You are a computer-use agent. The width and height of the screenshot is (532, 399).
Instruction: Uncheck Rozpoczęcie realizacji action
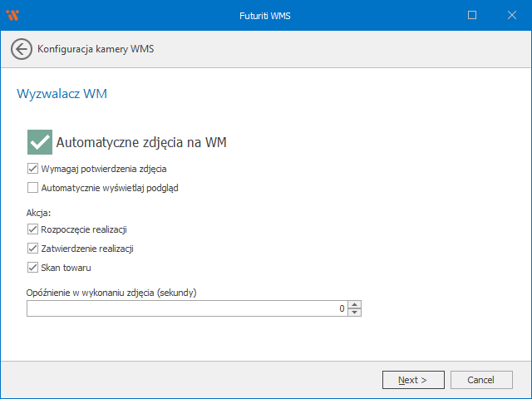click(x=32, y=229)
